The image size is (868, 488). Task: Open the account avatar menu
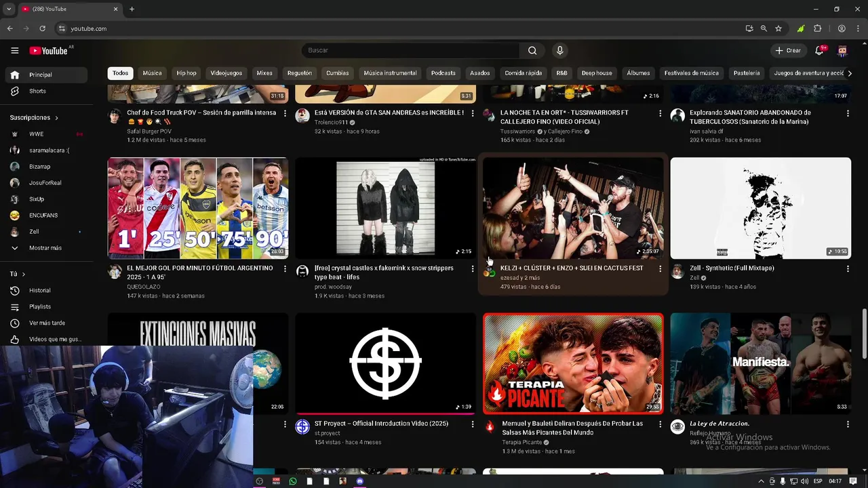(x=842, y=51)
